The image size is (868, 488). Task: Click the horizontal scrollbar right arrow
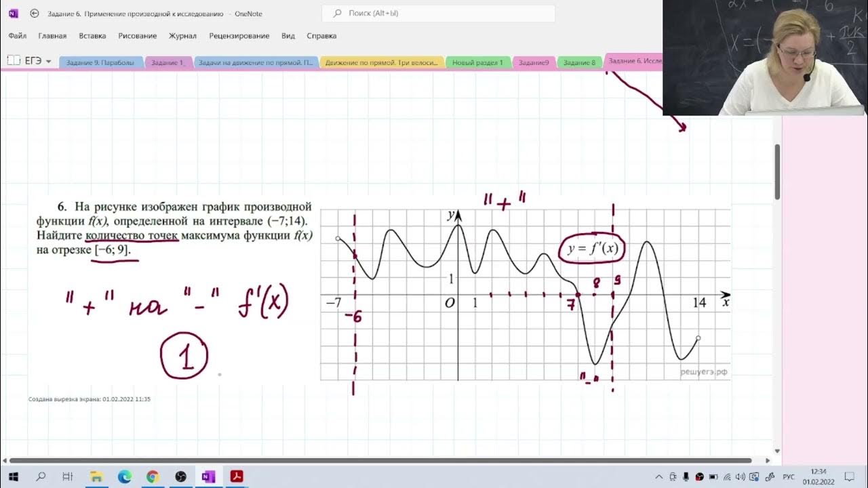768,460
